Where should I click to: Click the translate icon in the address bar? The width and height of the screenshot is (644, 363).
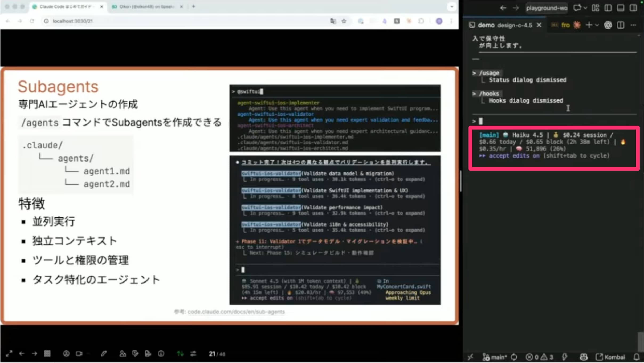pos(333,21)
